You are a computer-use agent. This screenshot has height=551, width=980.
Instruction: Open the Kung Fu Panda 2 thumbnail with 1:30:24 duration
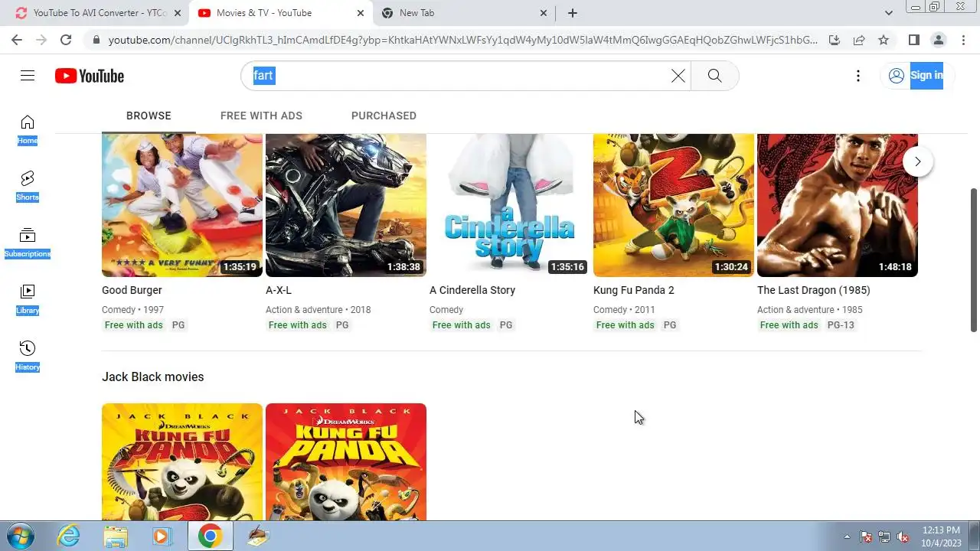674,205
